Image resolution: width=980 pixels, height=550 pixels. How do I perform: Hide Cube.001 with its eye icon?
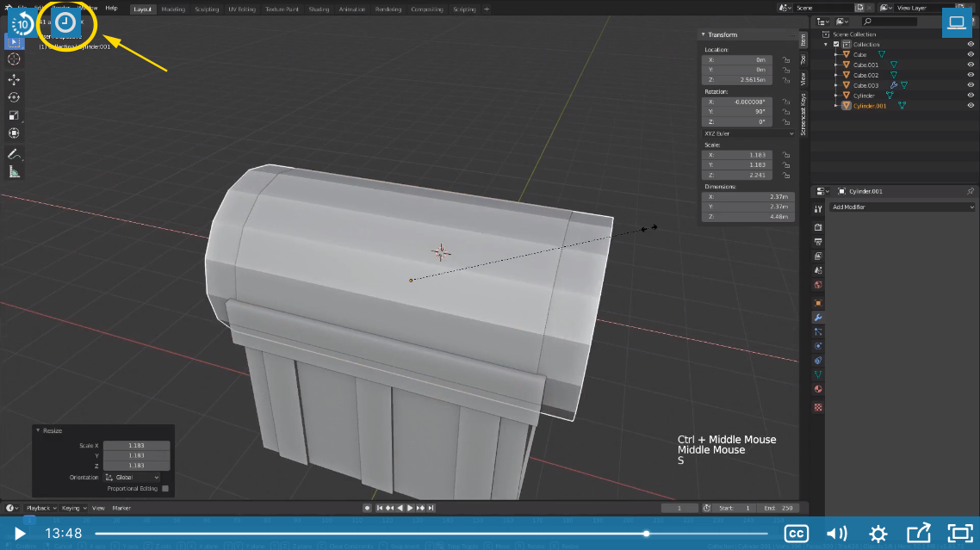(971, 65)
